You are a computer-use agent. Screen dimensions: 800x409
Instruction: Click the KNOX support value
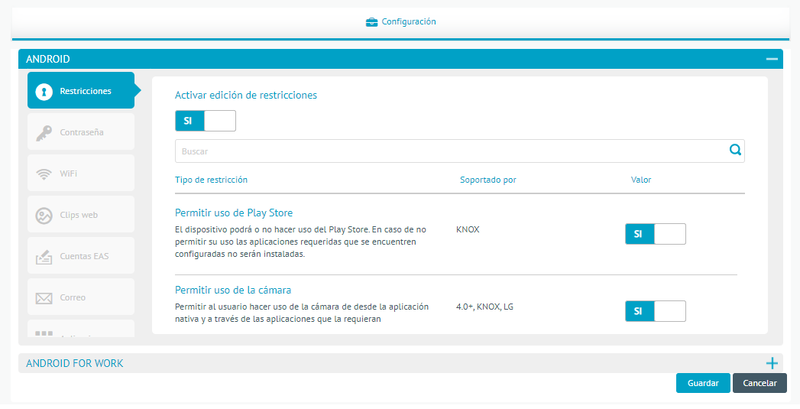(468, 229)
